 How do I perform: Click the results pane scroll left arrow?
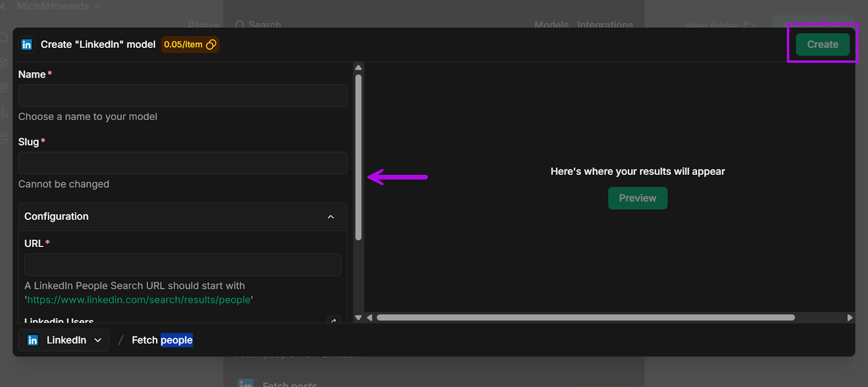(370, 318)
